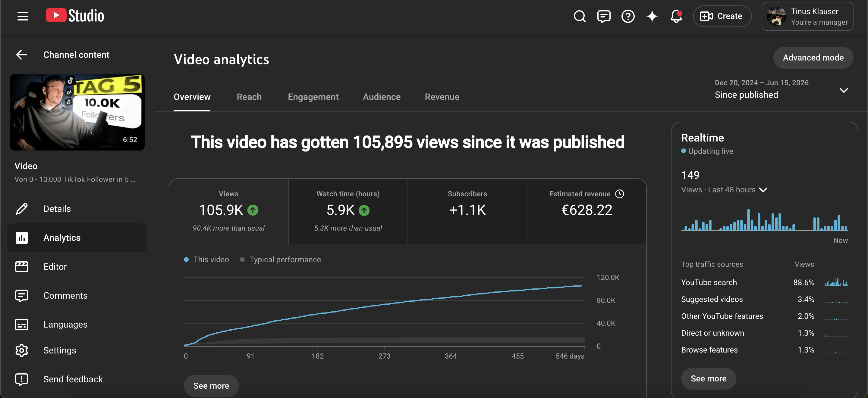This screenshot has width=868, height=398.
Task: Select the Watch time (hours) metric card
Action: pyautogui.click(x=348, y=211)
